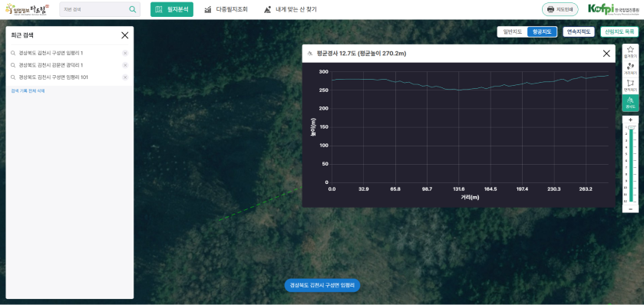Remove the 임평리 101 search history entry
The width and height of the screenshot is (644, 305).
[x=125, y=77]
